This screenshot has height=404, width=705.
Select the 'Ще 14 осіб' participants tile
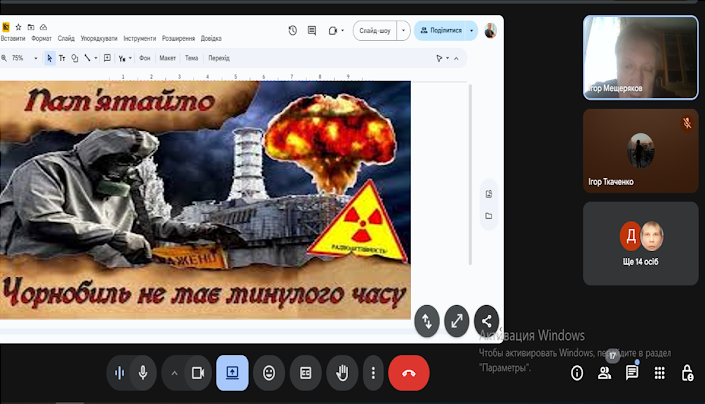[640, 243]
